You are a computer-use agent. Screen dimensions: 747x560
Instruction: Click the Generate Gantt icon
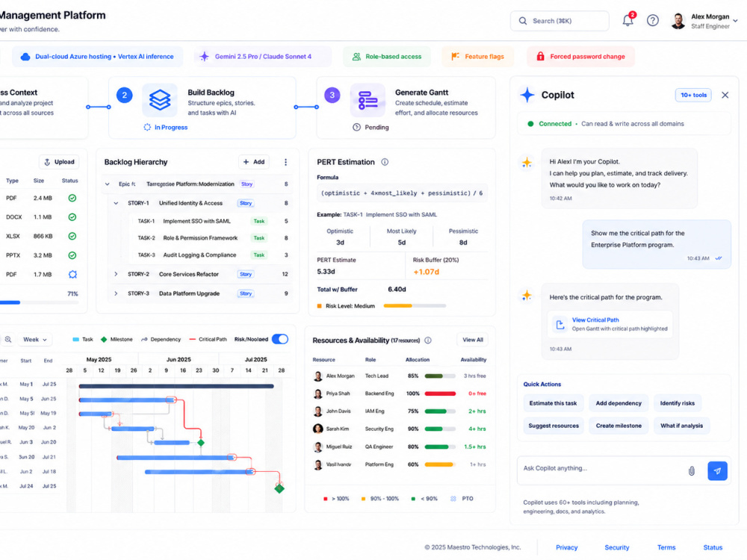[x=368, y=100]
